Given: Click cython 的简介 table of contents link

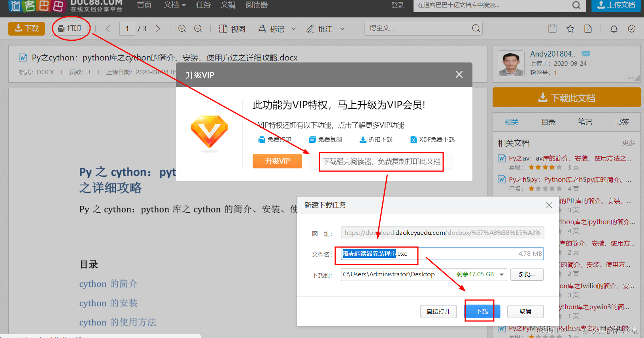Looking at the screenshot, I should pyautogui.click(x=108, y=284).
